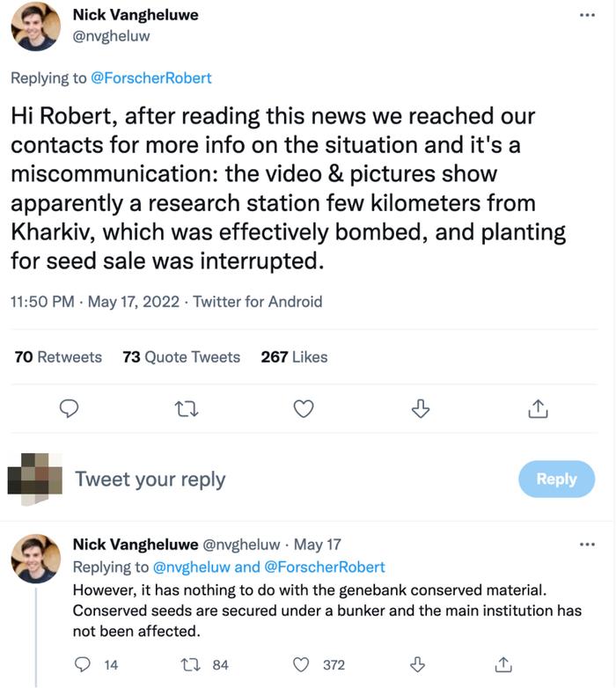The height and width of the screenshot is (688, 616).
Task: Open more options on the second tweet
Action: click(587, 545)
